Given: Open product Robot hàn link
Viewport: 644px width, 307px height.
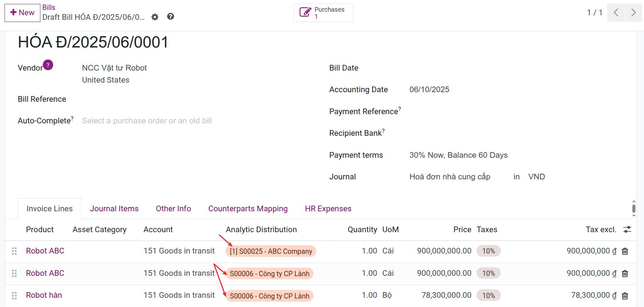Looking at the screenshot, I should 44,295.
